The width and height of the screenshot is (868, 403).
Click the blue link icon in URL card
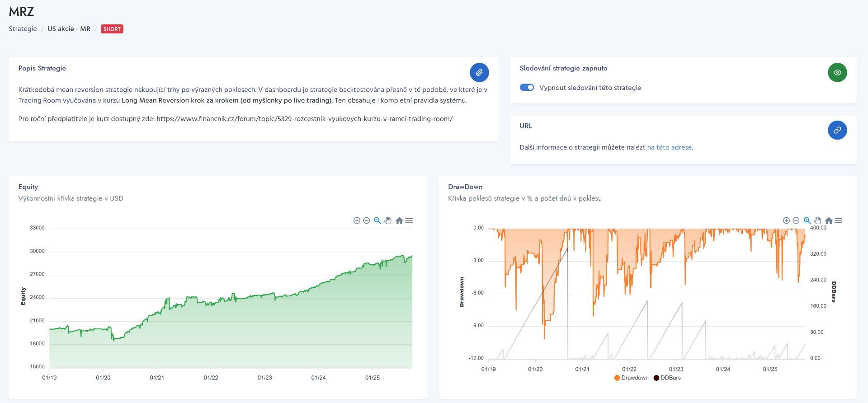point(837,130)
